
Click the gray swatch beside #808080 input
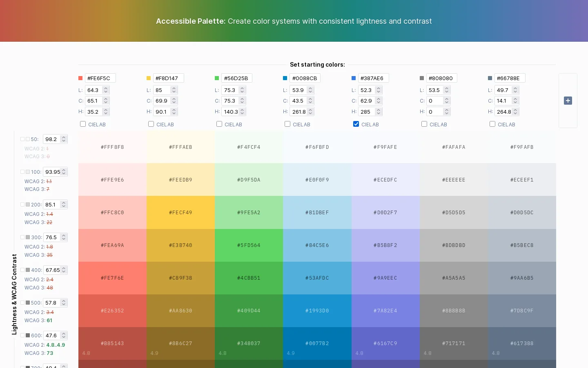point(422,78)
